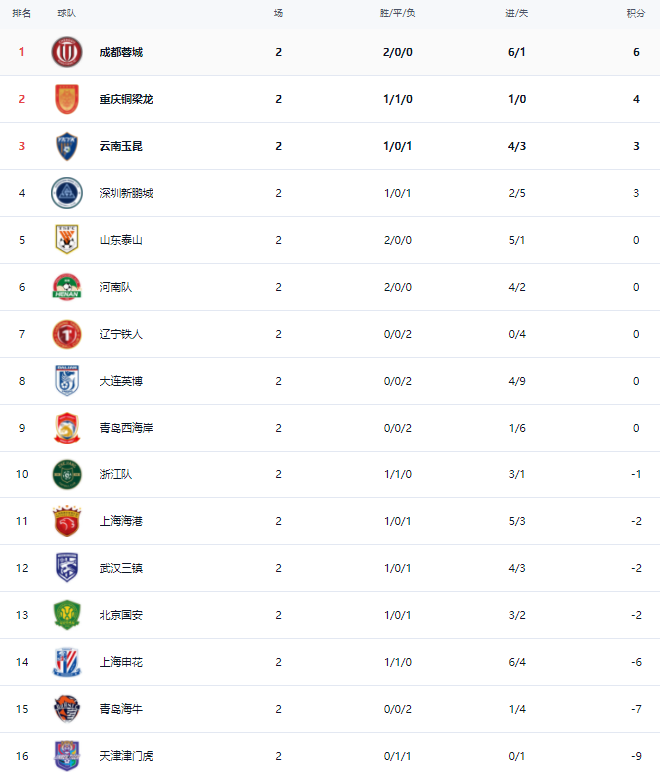Click the 排名 column header
This screenshot has width=660, height=774.
click(21, 13)
